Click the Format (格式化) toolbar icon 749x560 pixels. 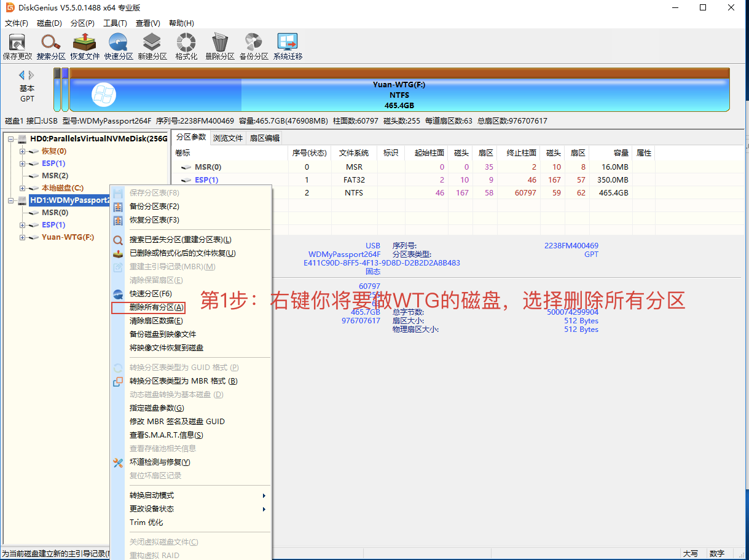[186, 47]
